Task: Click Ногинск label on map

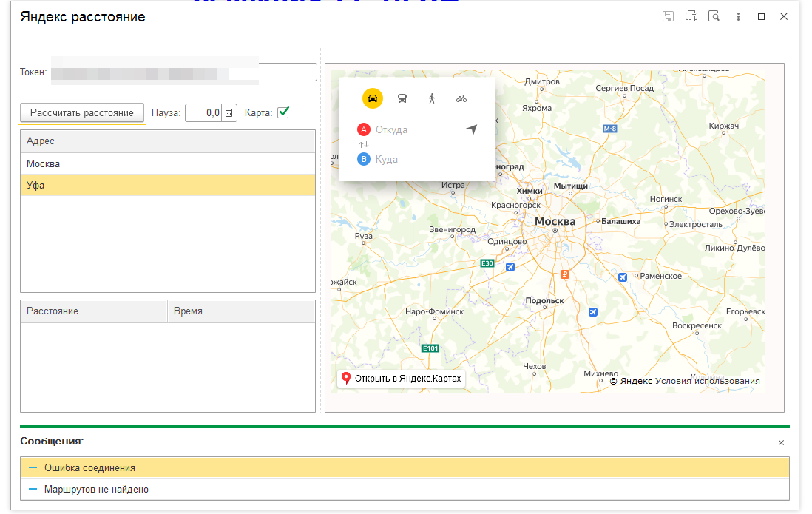Action: [666, 199]
